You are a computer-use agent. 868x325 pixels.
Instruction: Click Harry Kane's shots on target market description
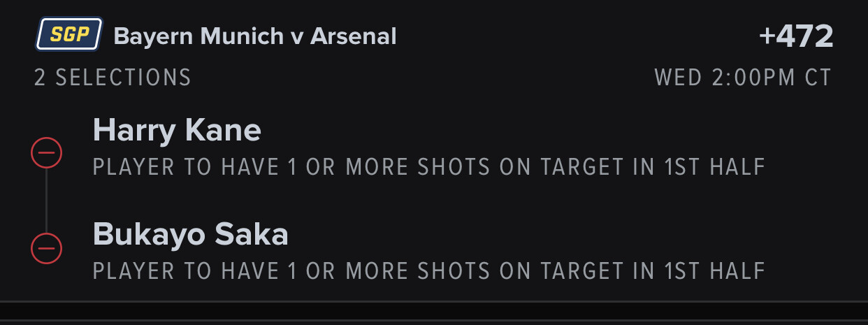pyautogui.click(x=429, y=167)
